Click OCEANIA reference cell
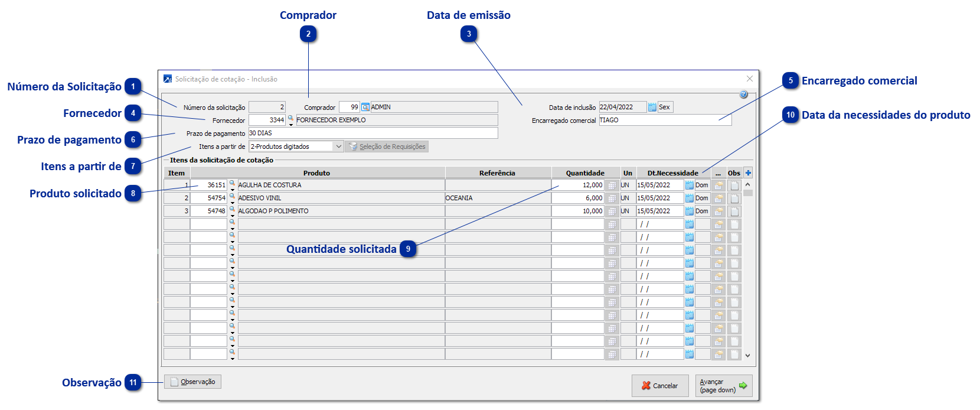The width and height of the screenshot is (980, 410). (498, 198)
